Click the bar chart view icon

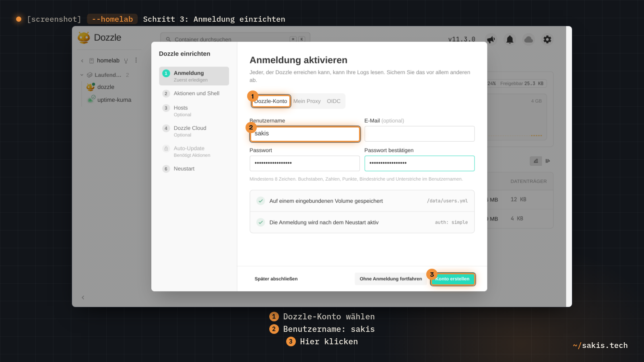pyautogui.click(x=536, y=161)
